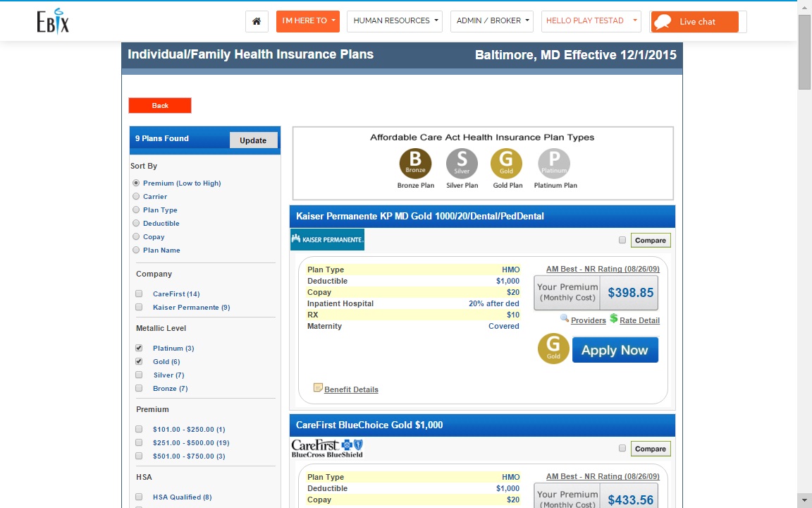
Task: Open the I'M HERE TO dropdown
Action: [x=308, y=21]
